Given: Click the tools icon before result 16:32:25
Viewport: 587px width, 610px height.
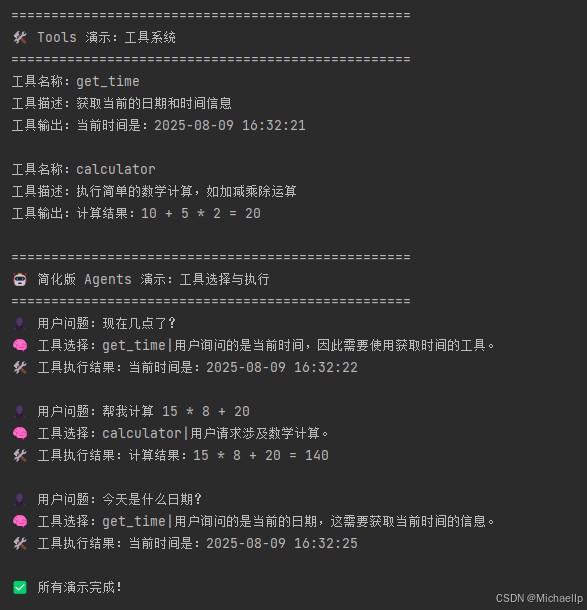Looking at the screenshot, I should click(20, 543).
